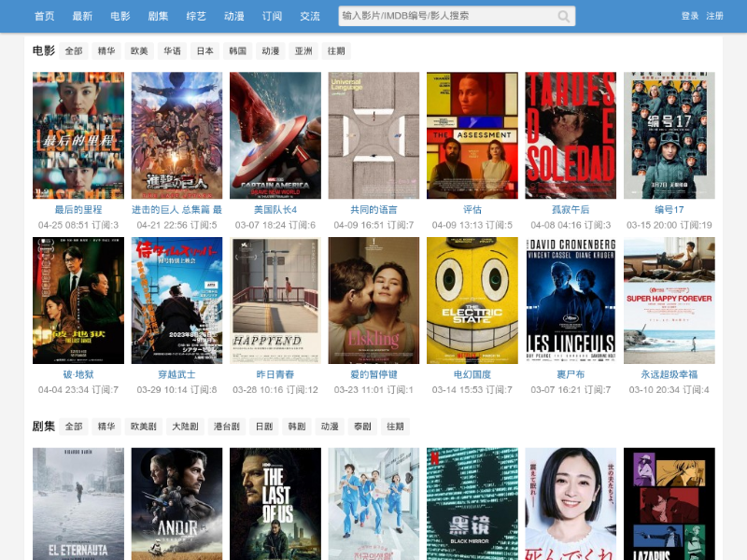Select the Black Mirror series poster
Screen dimensions: 747x560
[472, 504]
